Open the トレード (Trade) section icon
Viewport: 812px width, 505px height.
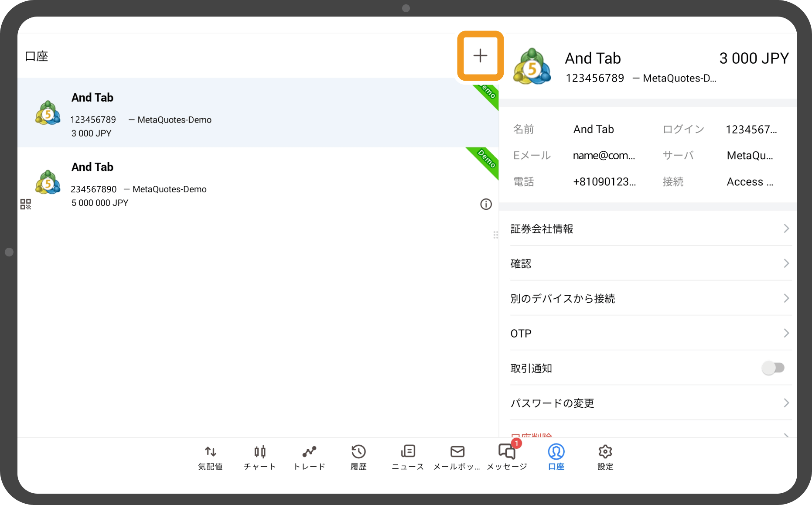tap(309, 456)
